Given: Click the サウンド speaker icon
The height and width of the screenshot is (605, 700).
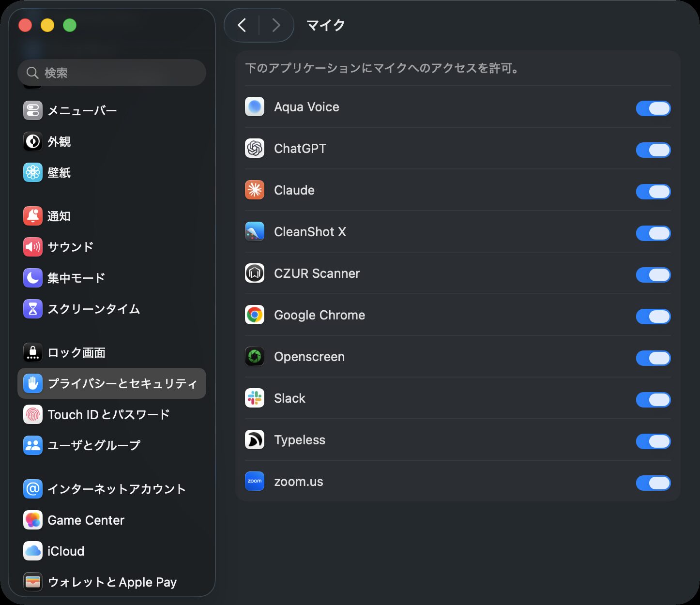Looking at the screenshot, I should click(33, 247).
